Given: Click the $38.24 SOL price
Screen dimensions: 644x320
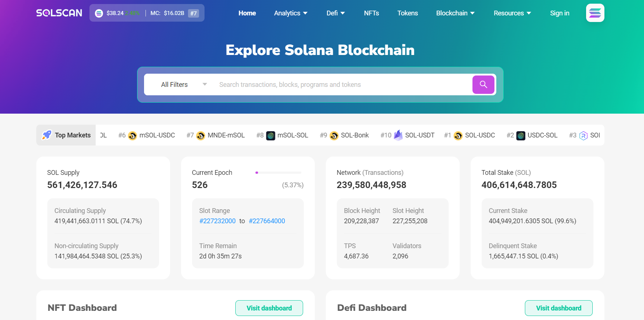Looking at the screenshot, I should point(115,13).
